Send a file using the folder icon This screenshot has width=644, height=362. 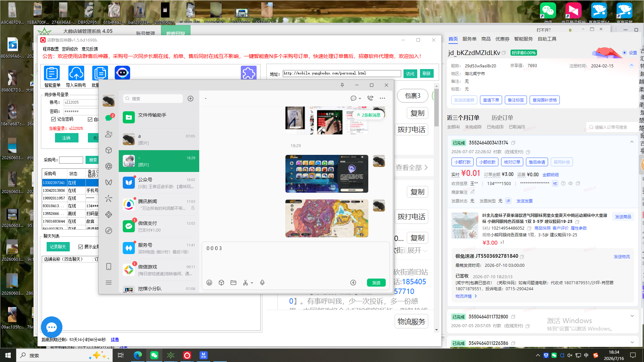(233, 283)
